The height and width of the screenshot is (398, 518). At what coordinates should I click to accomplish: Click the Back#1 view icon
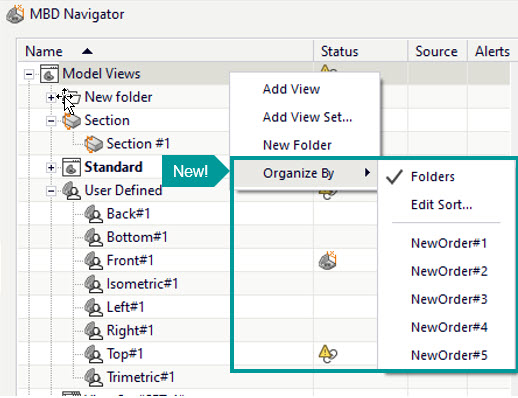pos(93,214)
